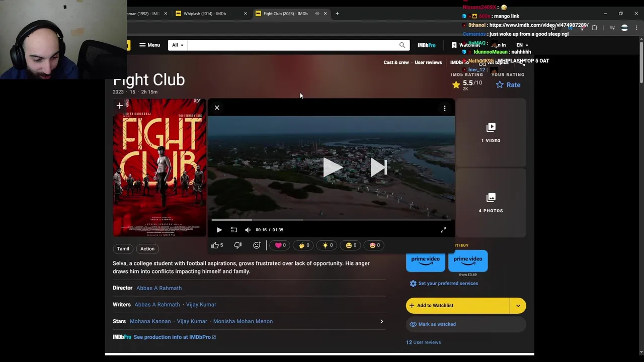Click the large center play button
This screenshot has height=362, width=644.
click(x=332, y=167)
